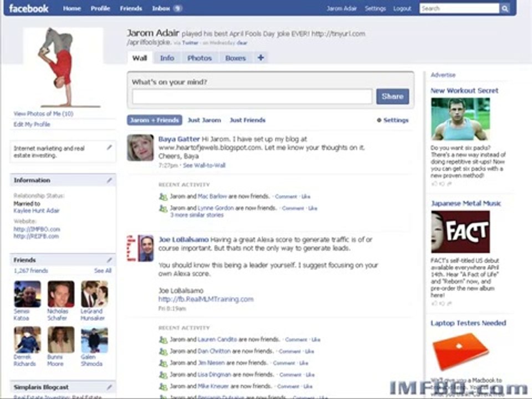The width and height of the screenshot is (532, 399).
Task: Select the Just Friends filter
Action: [248, 120]
